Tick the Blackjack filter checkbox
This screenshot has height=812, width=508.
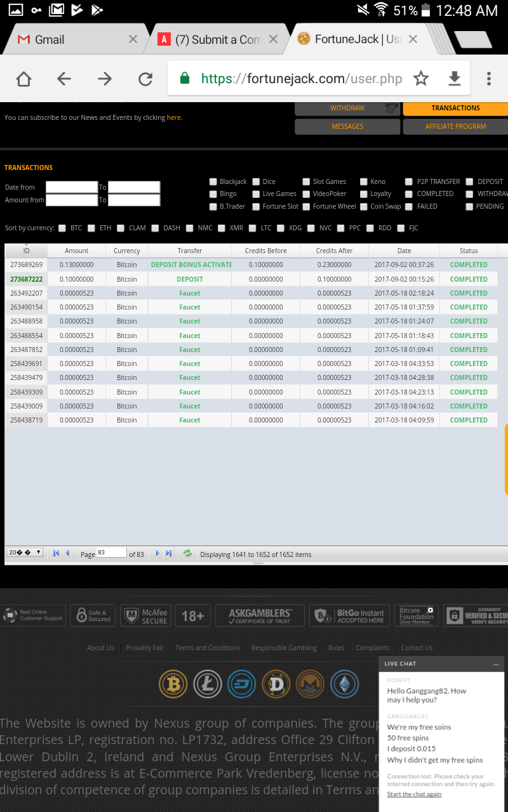tap(213, 181)
